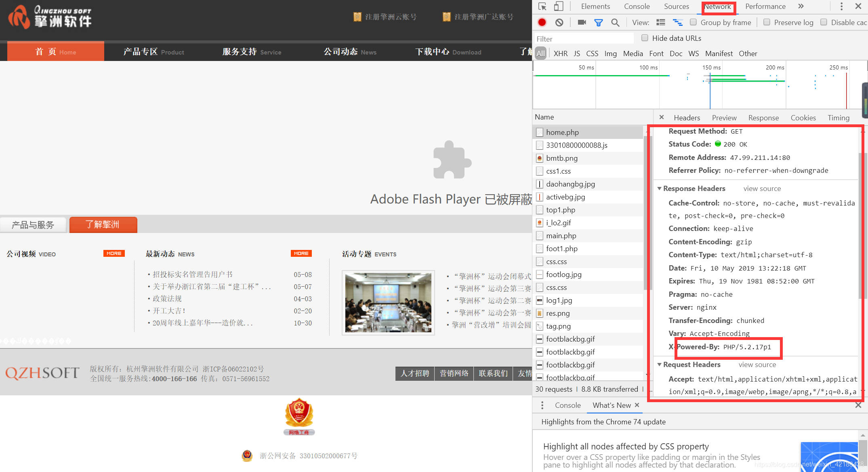
Task: Filter requests by XHR type
Action: click(x=560, y=54)
